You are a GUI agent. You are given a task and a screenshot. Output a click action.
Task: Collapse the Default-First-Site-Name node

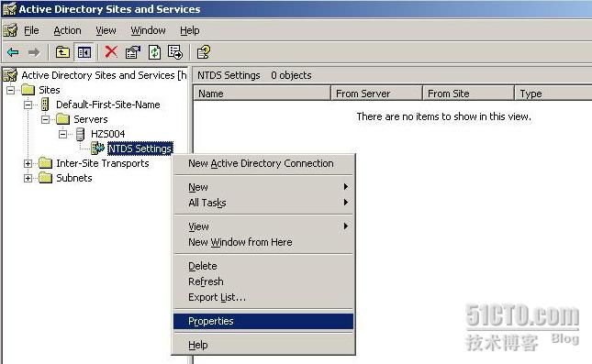(x=28, y=105)
